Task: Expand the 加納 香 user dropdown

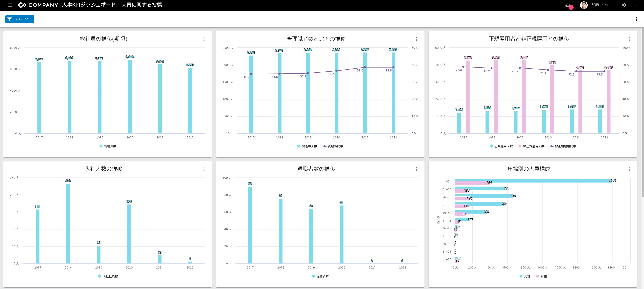Action: tap(600, 5)
